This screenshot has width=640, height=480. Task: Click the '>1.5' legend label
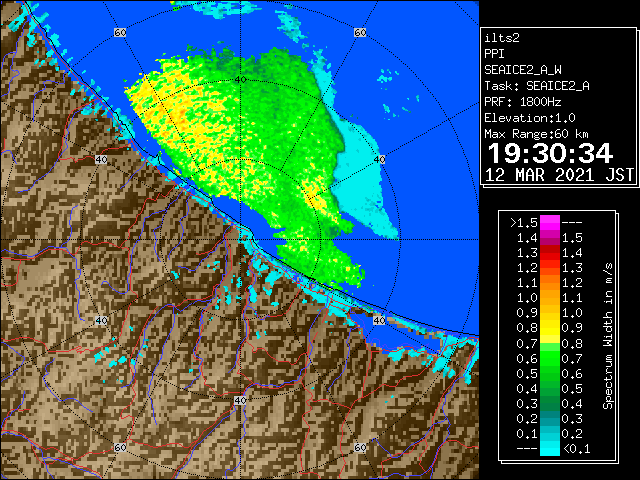[524, 223]
